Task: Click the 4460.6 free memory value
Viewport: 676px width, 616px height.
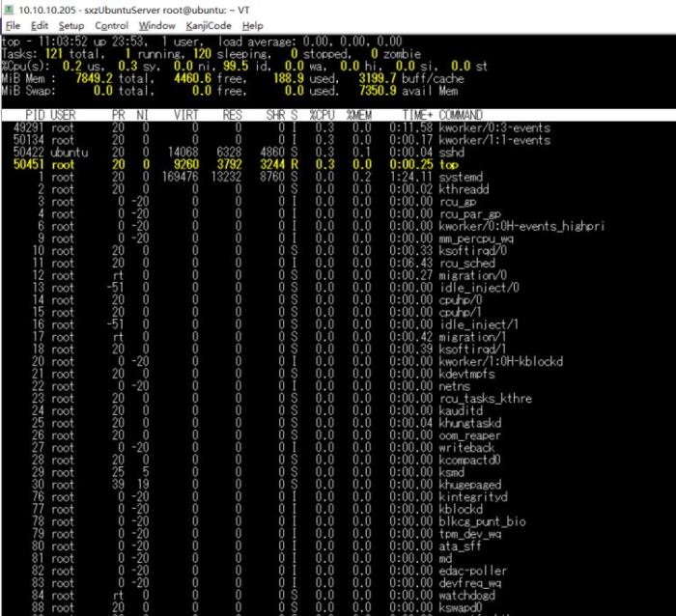Action: coord(193,78)
